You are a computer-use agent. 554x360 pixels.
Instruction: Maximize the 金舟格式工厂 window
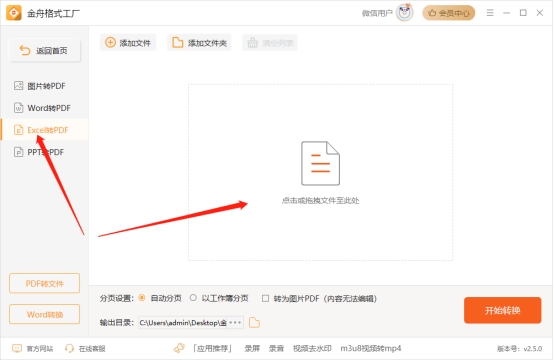[x=523, y=13]
